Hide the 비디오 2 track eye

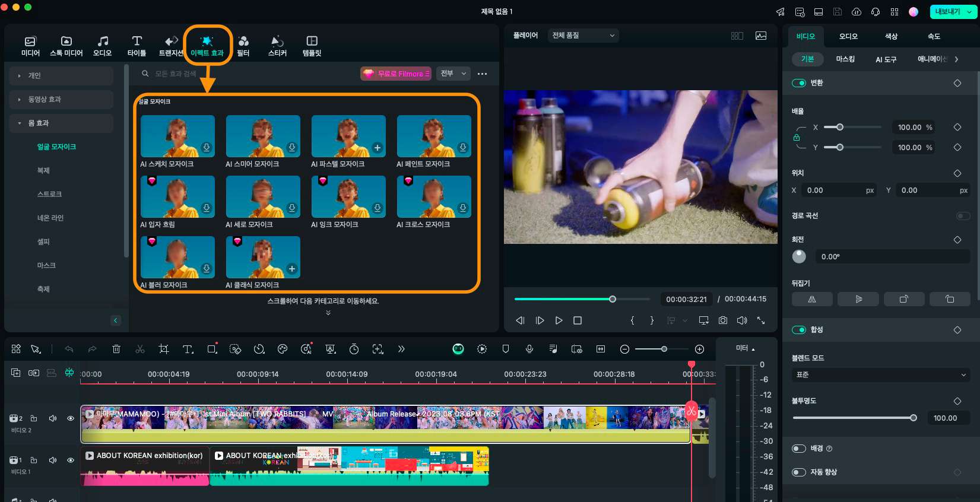[x=71, y=418]
